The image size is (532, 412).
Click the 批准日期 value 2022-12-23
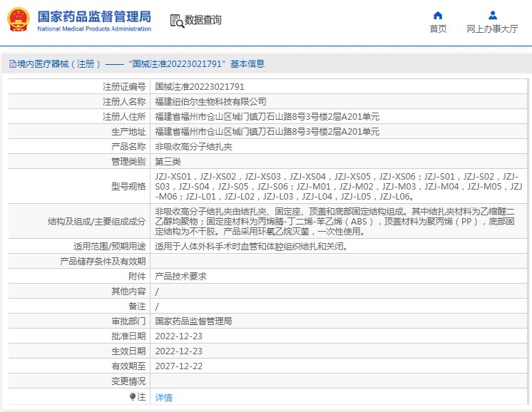(x=178, y=336)
